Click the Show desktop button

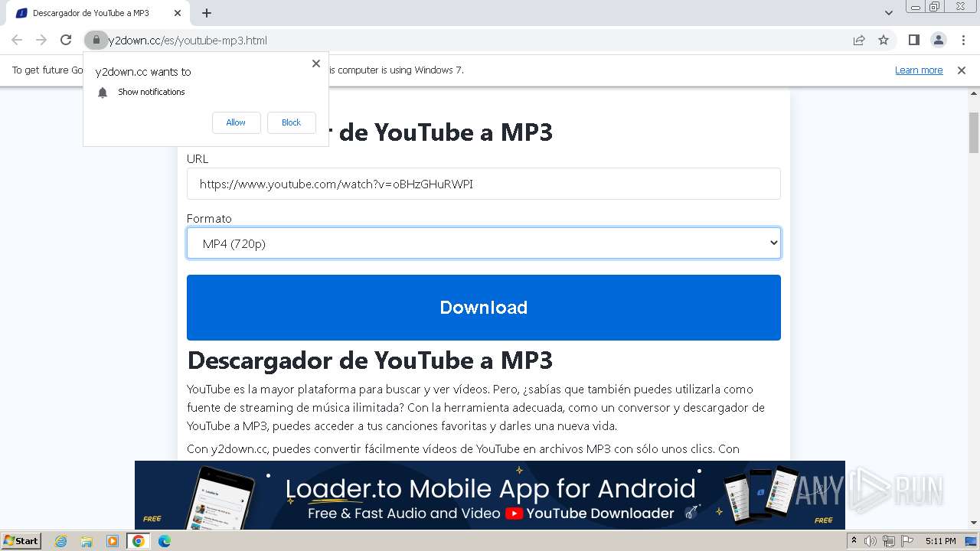pos(972,541)
